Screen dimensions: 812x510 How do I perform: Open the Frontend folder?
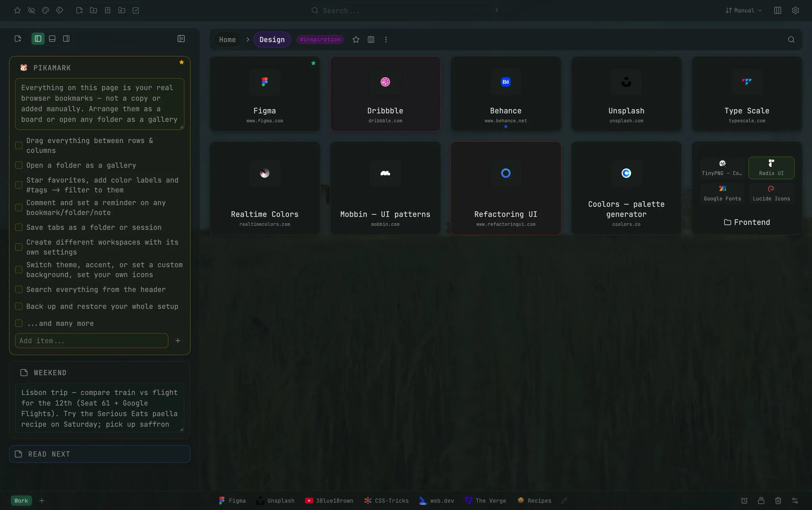tap(747, 222)
